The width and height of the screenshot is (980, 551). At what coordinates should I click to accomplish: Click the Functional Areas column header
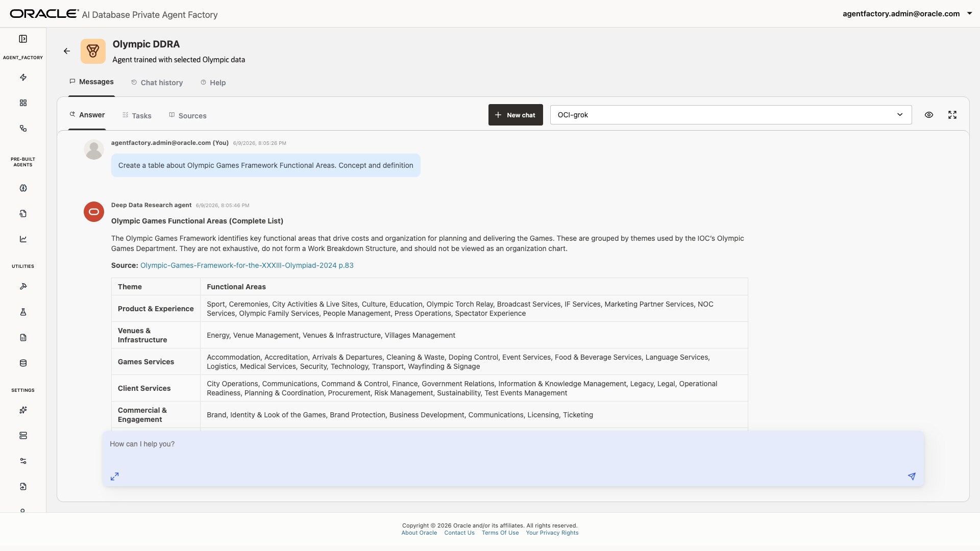point(474,287)
